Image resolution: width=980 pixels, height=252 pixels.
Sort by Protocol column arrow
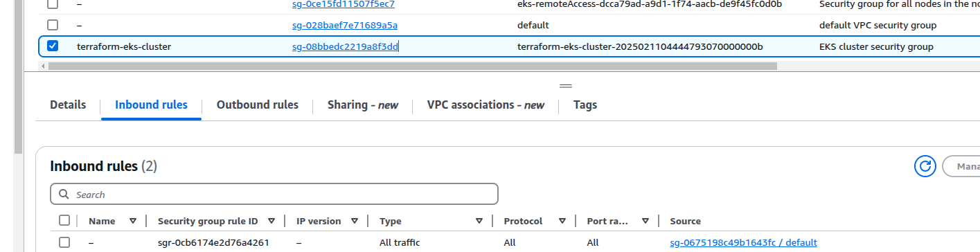(562, 222)
